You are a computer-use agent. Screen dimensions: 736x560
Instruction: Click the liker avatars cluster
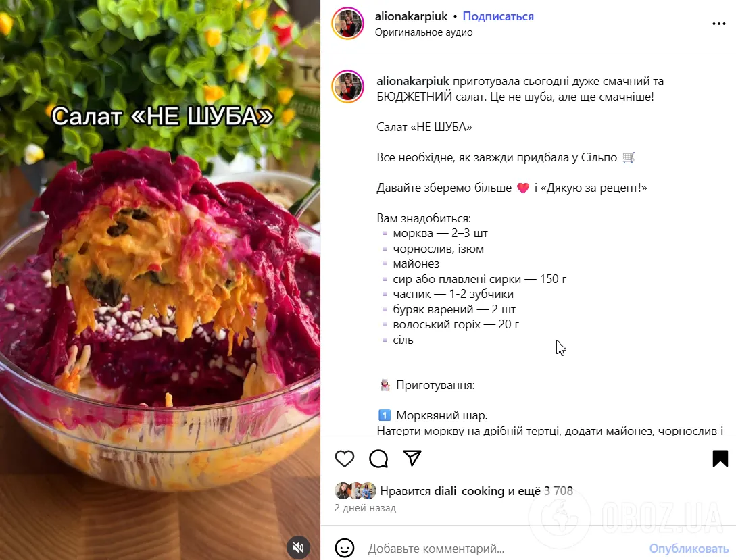pyautogui.click(x=355, y=490)
